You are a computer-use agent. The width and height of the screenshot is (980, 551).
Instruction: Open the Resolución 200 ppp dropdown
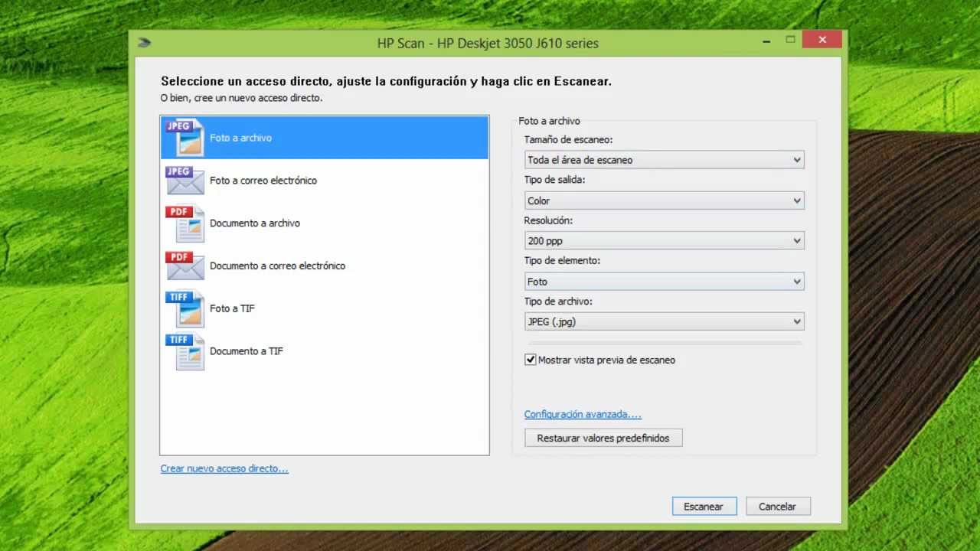pos(664,241)
